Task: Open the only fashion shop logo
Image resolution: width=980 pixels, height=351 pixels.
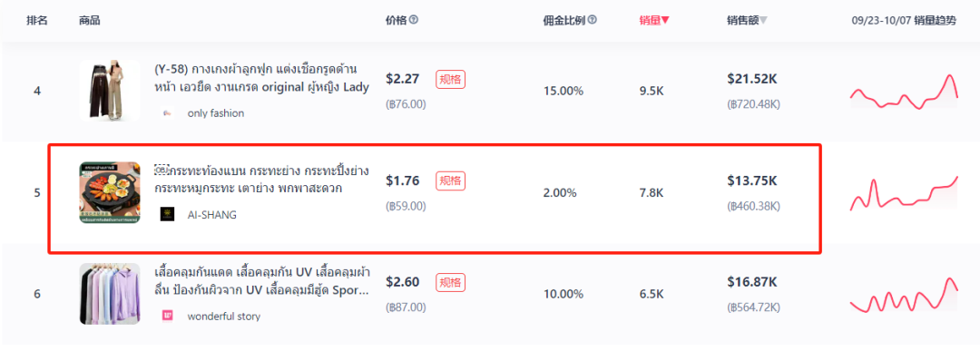Action: point(167,113)
